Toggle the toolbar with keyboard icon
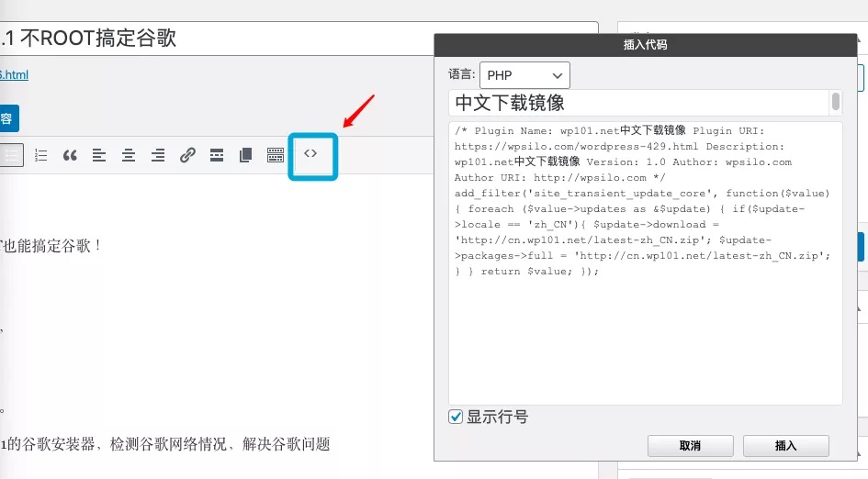Screen dimensions: 868x479 coord(276,155)
